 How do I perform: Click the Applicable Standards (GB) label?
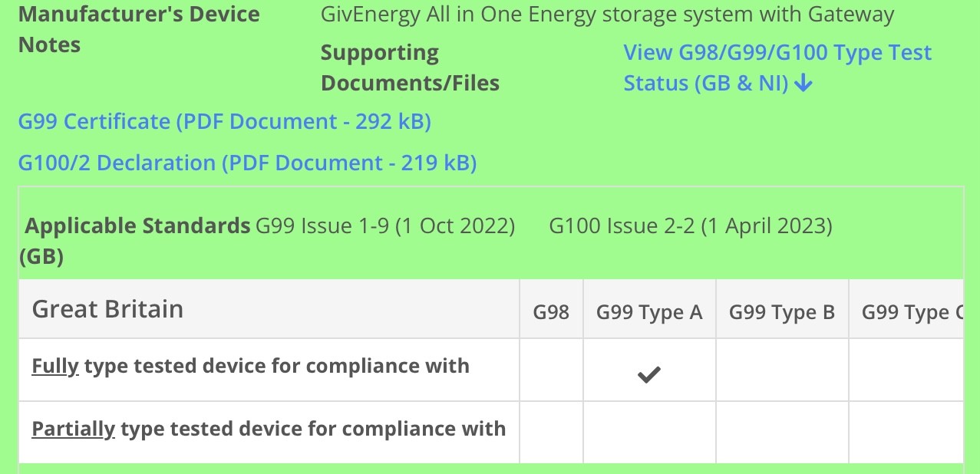tap(135, 241)
